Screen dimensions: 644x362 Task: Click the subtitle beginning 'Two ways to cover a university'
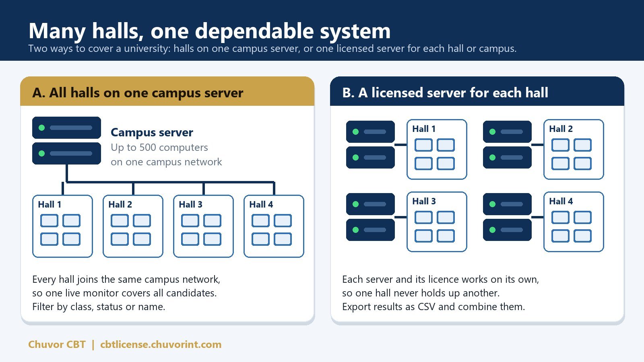point(272,49)
